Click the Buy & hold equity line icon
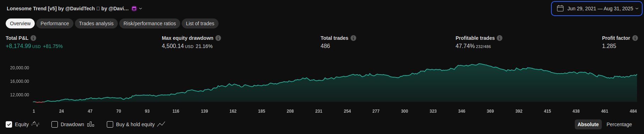The width and height of the screenshot is (644, 134). [x=161, y=124]
